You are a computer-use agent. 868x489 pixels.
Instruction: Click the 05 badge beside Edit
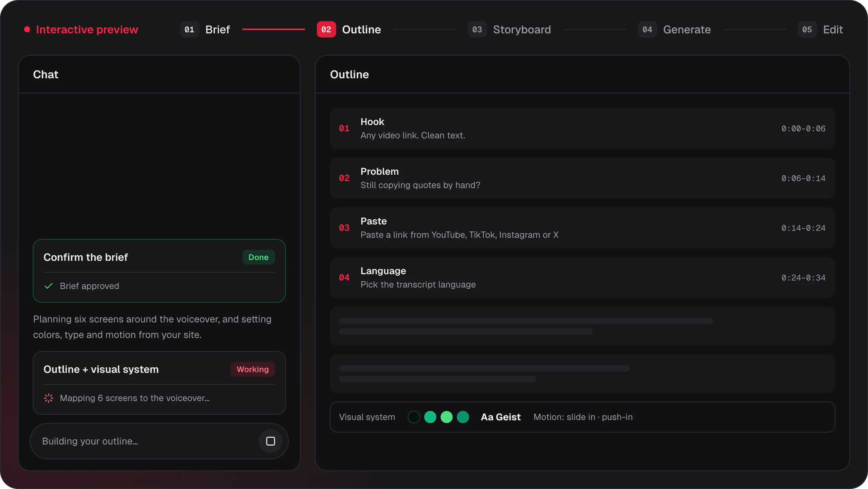[x=807, y=29]
